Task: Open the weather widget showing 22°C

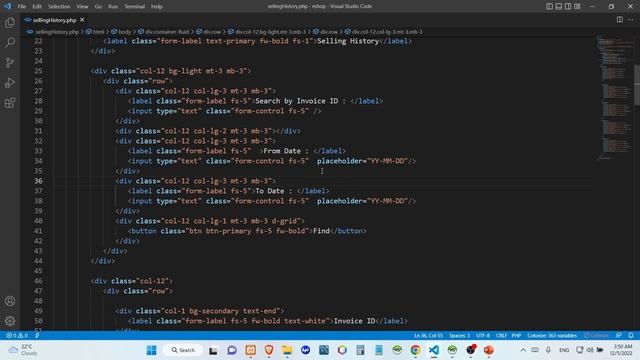Action: [24, 350]
